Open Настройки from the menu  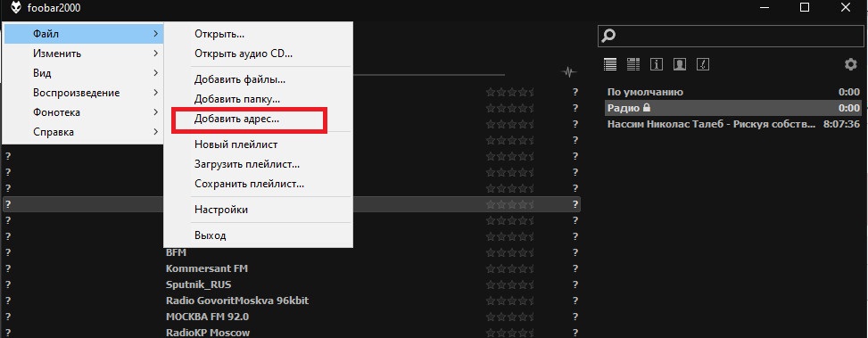(x=258, y=210)
